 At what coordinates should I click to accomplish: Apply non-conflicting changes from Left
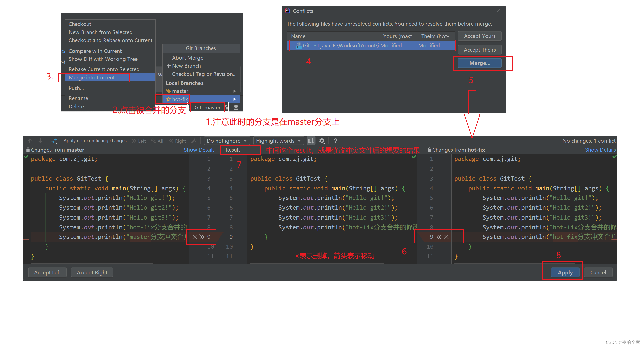coord(139,141)
